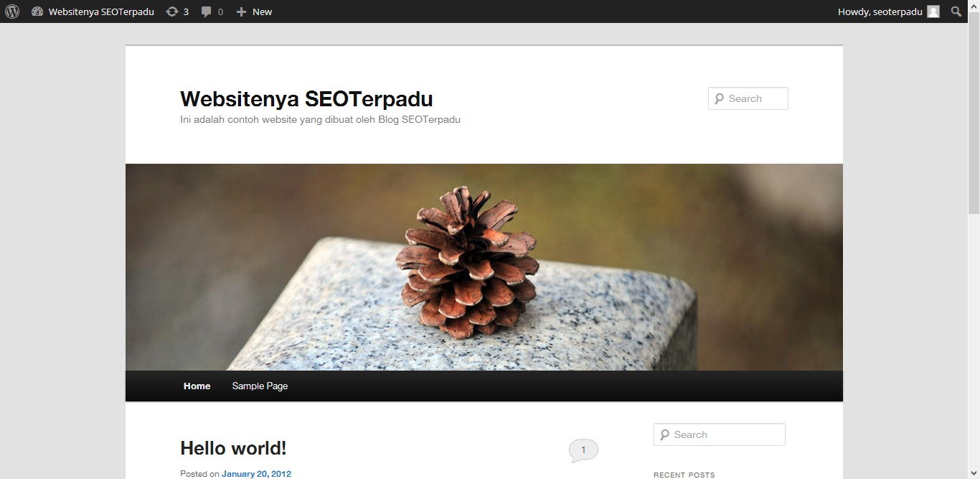Viewport: 980px width, 479px height.
Task: Open the Hello world! post title
Action: [x=233, y=448]
